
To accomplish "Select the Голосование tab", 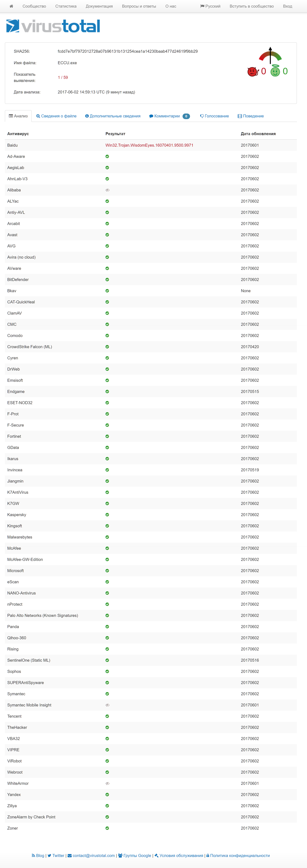I will [214, 116].
